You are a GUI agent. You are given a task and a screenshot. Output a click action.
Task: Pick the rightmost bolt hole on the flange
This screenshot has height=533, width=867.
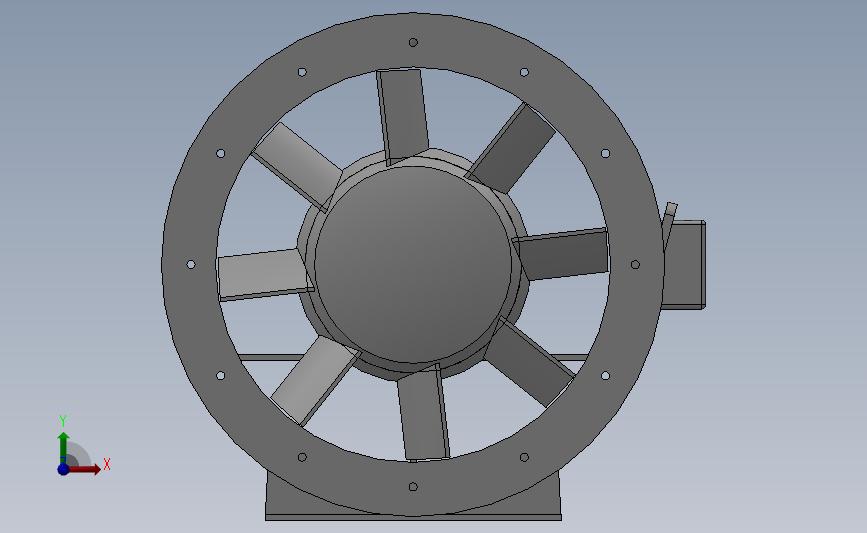tap(635, 265)
